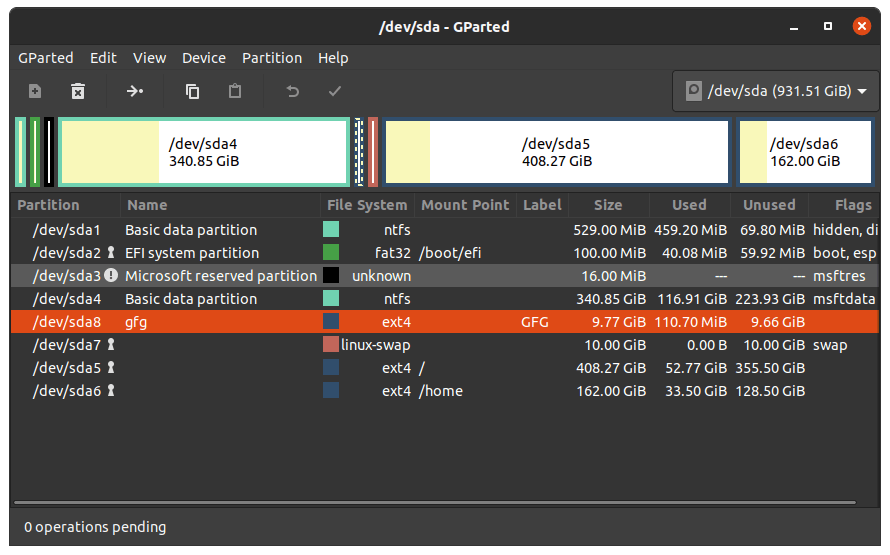The height and width of the screenshot is (555, 890).
Task: Click the Delete partition toolbar icon
Action: coord(78,91)
